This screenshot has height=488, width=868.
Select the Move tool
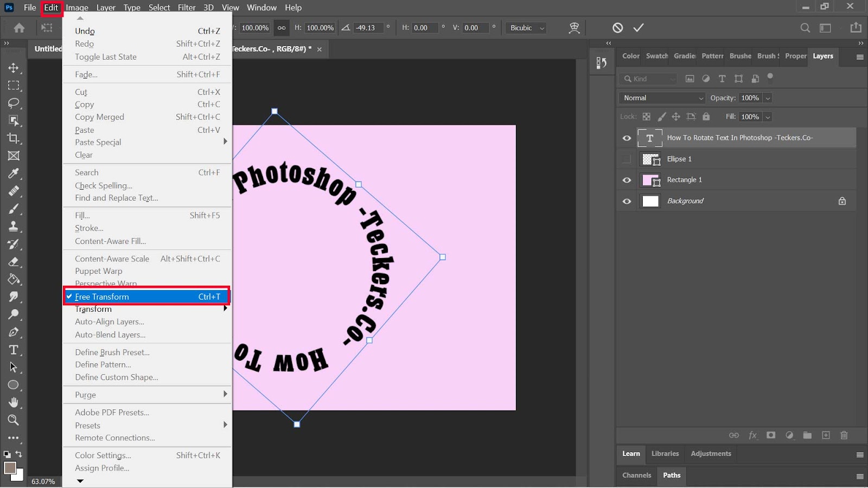tap(14, 68)
